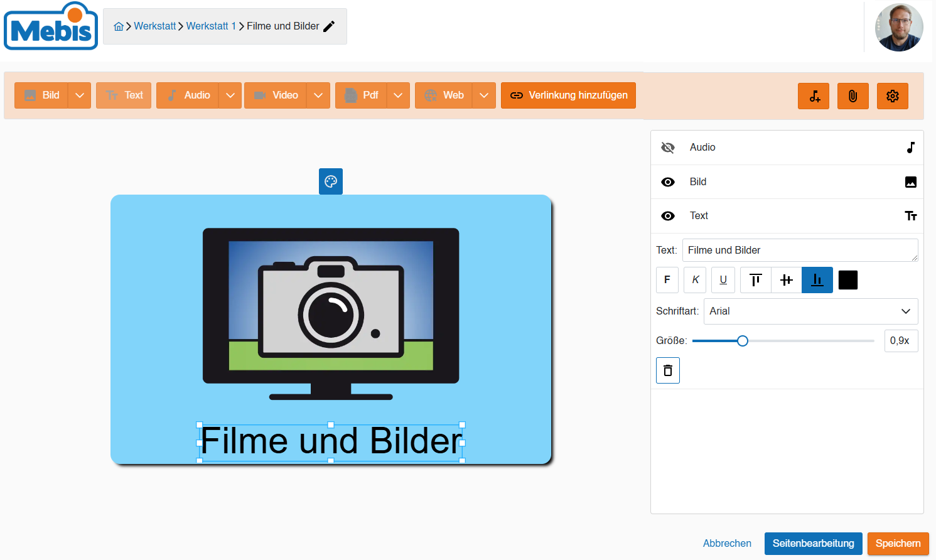936x560 pixels.
Task: Show the hidden Audio layer
Action: coord(668,148)
